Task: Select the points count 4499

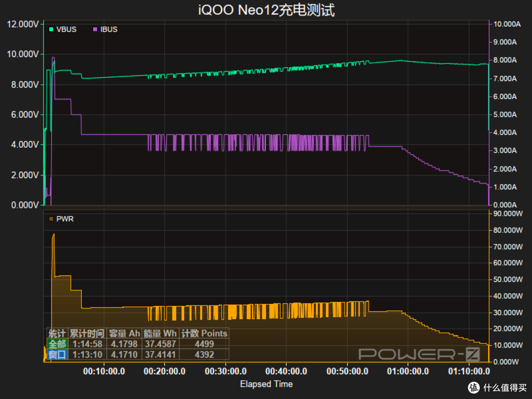Action: (x=204, y=344)
